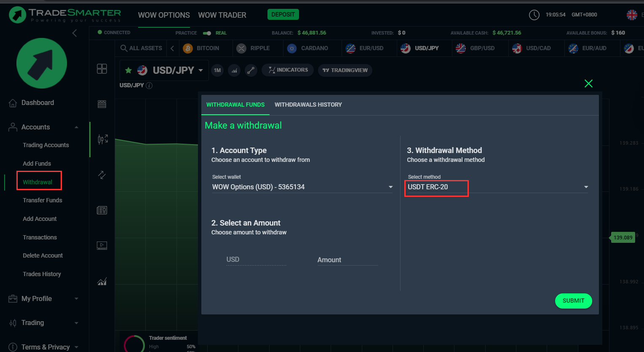Image resolution: width=644 pixels, height=352 pixels.
Task: Select the GBP/USD asset
Action: pyautogui.click(x=476, y=48)
